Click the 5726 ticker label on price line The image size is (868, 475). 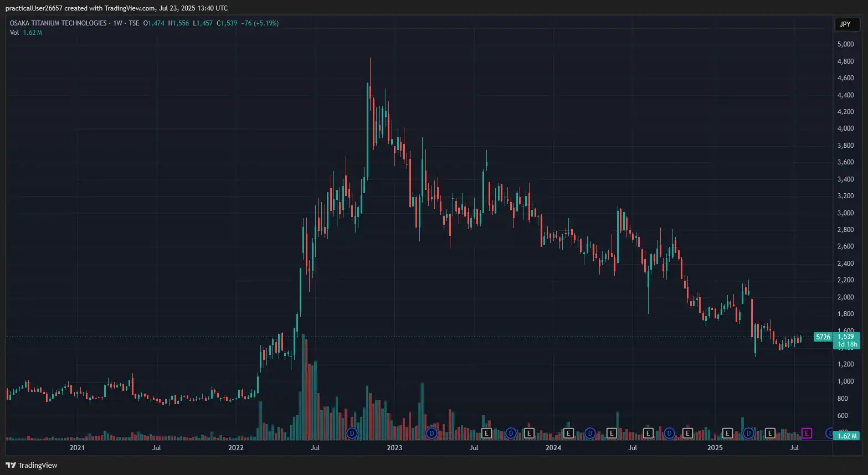click(x=823, y=337)
